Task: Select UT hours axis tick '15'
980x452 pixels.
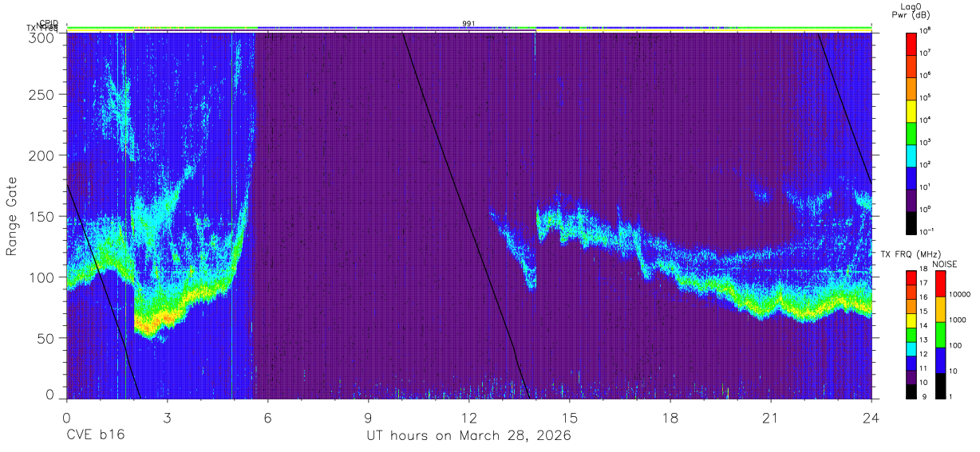Action: point(570,418)
